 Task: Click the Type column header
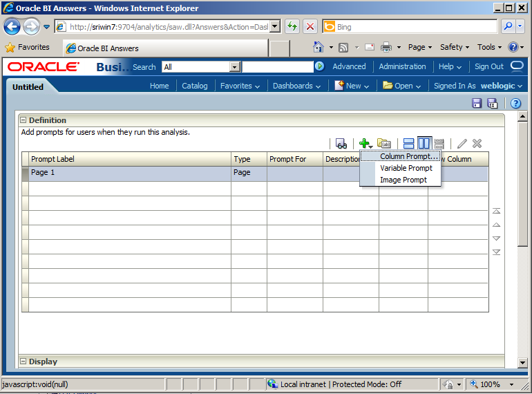click(x=249, y=159)
